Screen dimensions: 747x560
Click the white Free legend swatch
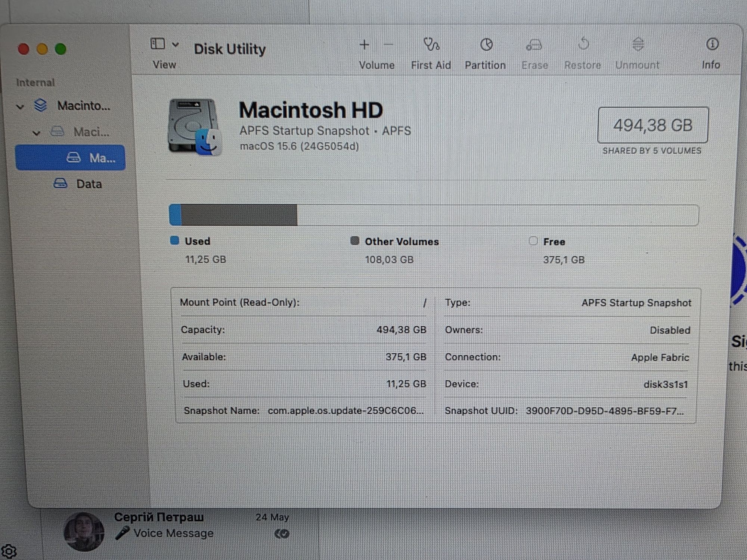coord(533,241)
